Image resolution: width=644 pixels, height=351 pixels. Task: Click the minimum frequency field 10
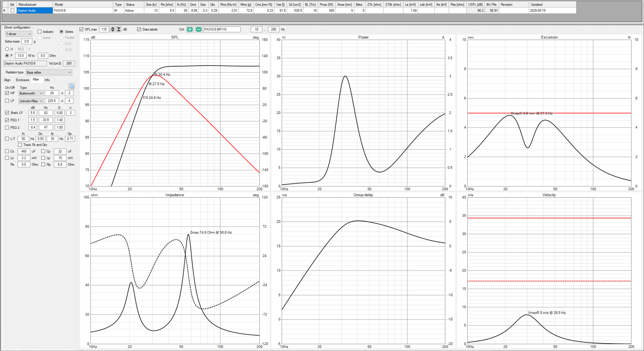[257, 29]
